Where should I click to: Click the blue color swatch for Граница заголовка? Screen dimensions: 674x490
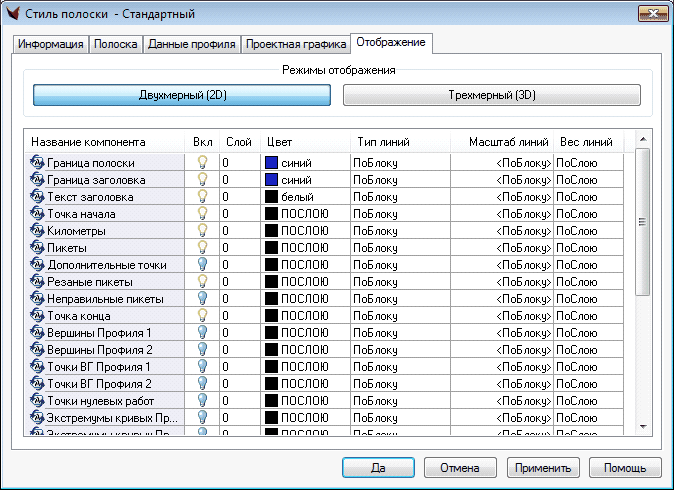click(271, 180)
